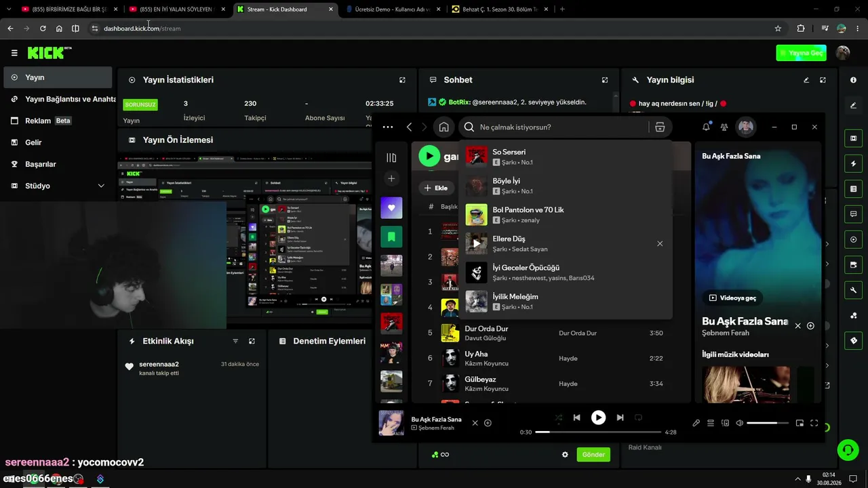Toggle repeat in Spotify player
The width and height of the screenshot is (868, 488).
pos(638,418)
